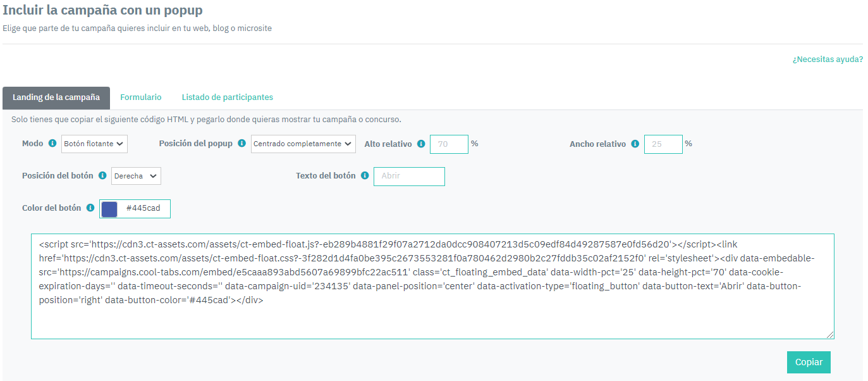Open the Posición del botón dropdown
The height and width of the screenshot is (381, 868).
pyautogui.click(x=136, y=176)
